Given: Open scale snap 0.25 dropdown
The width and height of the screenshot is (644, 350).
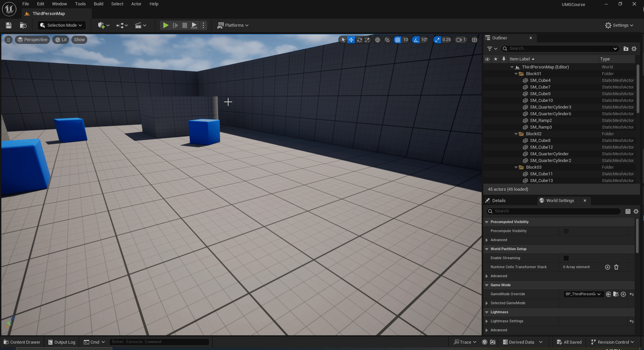Looking at the screenshot, I should coord(447,40).
